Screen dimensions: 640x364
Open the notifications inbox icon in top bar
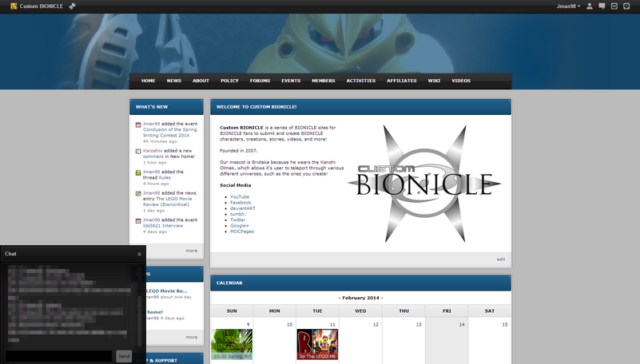point(626,6)
